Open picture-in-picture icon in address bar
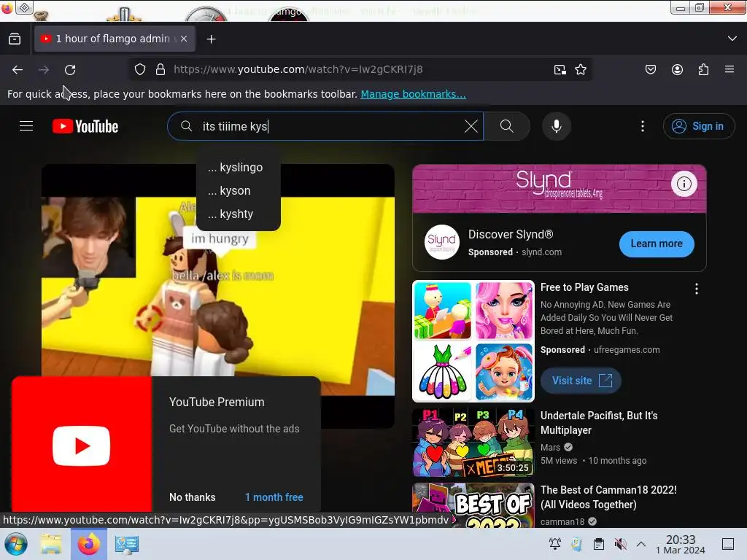 click(560, 69)
